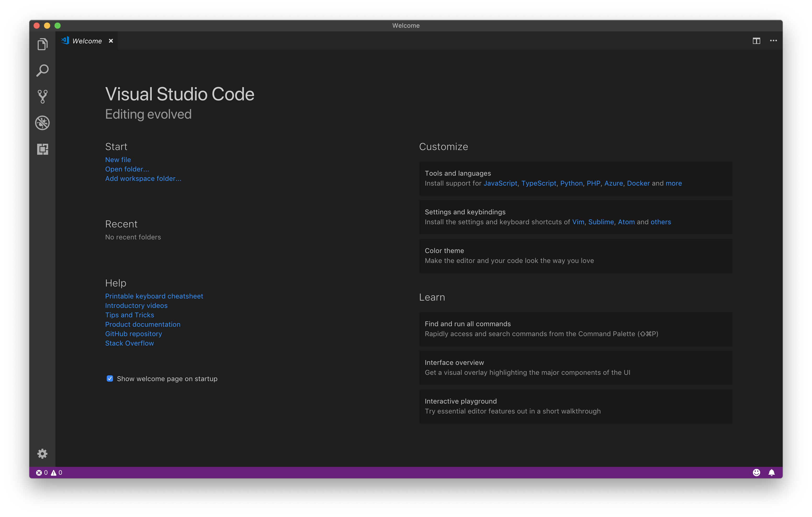Open the Extensions view icon

pyautogui.click(x=42, y=149)
